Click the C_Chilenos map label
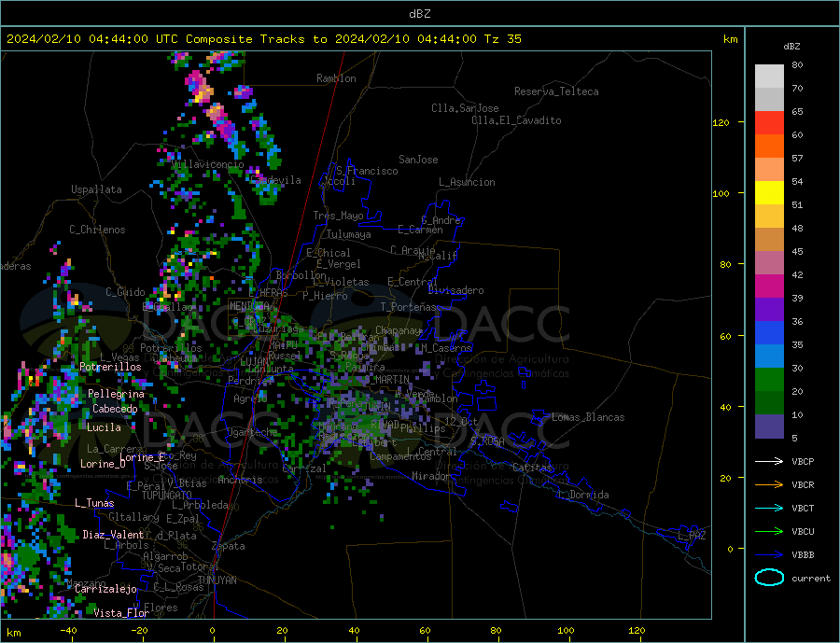Image resolution: width=840 pixels, height=643 pixels. pyautogui.click(x=97, y=230)
